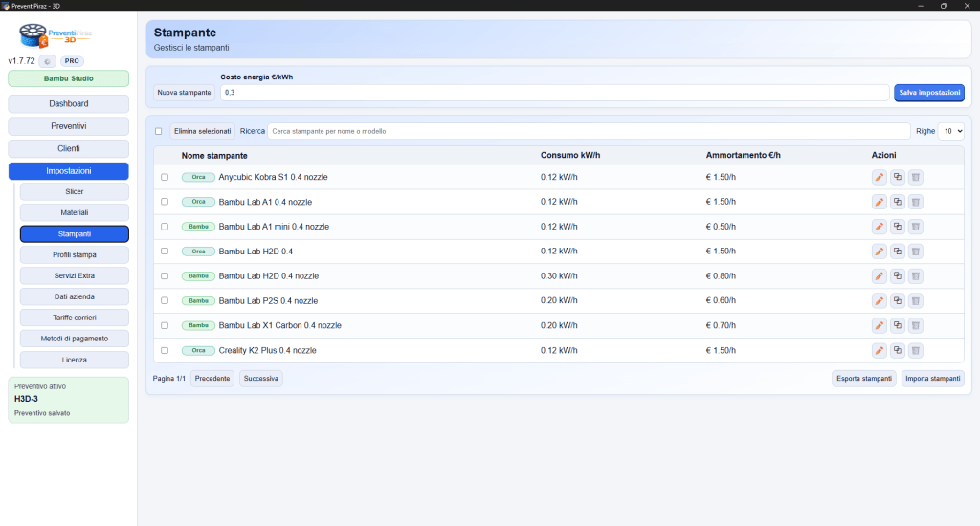
Task: Check the Creality K2 Plus row checkbox
Action: (165, 351)
